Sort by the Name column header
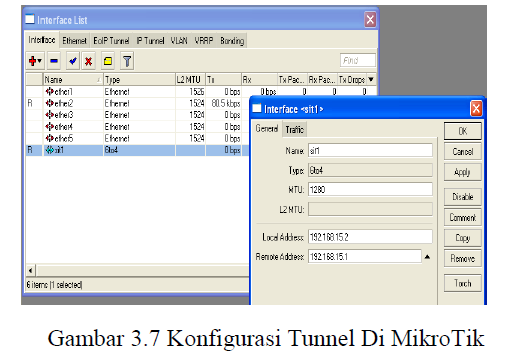This screenshot has height=362, width=514. pyautogui.click(x=73, y=79)
